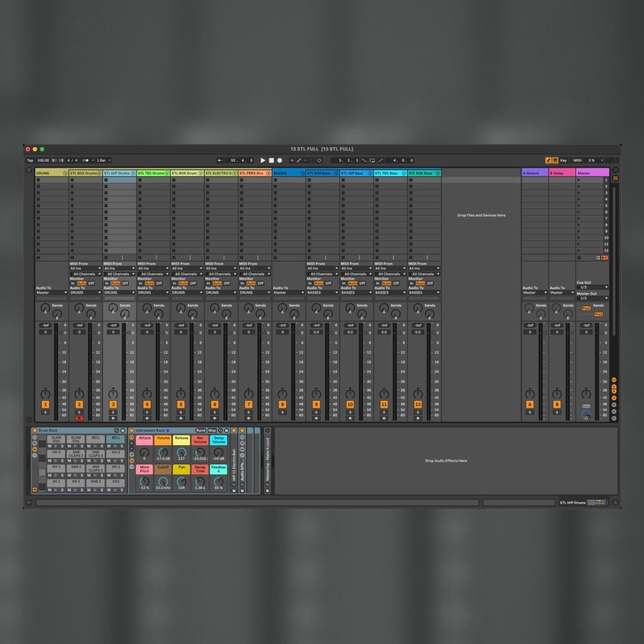This screenshot has width=644, height=644.
Task: Solo the A Reverb return track
Action: pyautogui.click(x=530, y=412)
